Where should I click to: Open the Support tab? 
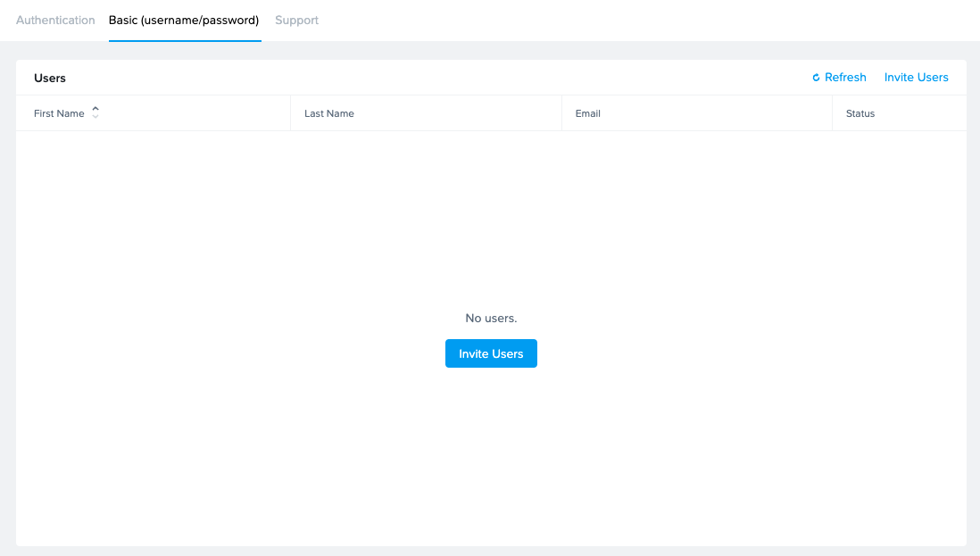(296, 20)
